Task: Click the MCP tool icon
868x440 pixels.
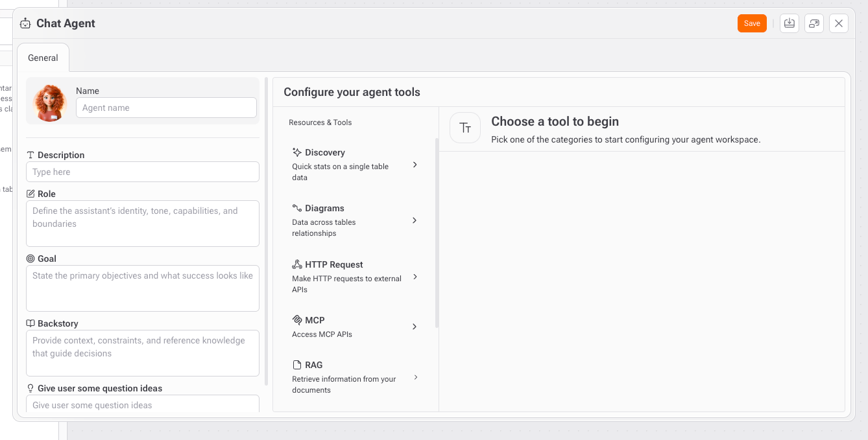Action: 297,320
